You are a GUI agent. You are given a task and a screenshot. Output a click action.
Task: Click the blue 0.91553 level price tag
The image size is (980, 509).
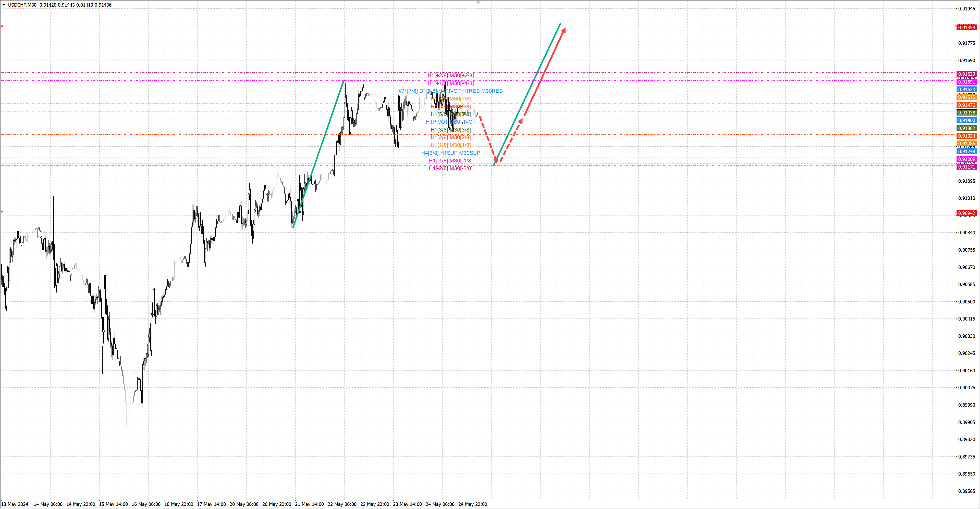(966, 90)
